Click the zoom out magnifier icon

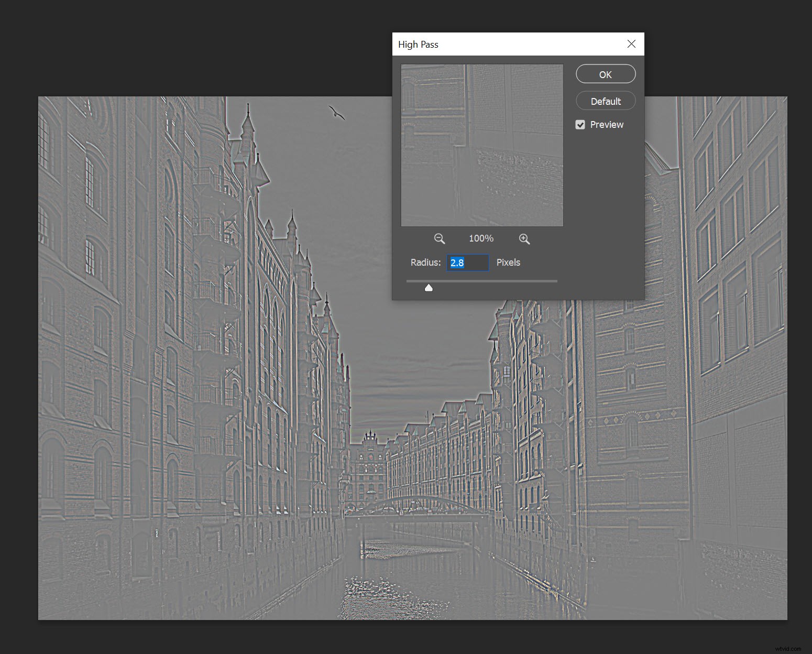click(x=439, y=239)
